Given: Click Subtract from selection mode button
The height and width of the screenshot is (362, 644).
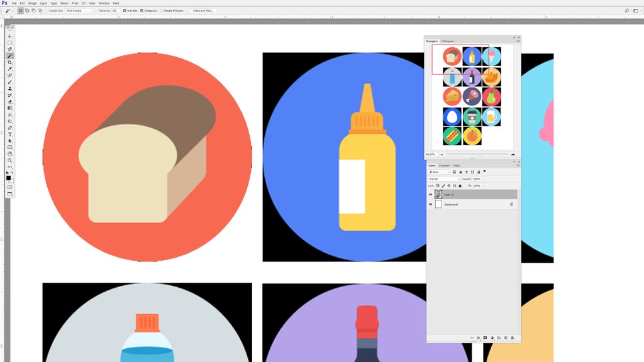Looking at the screenshot, I should pyautogui.click(x=34, y=11).
